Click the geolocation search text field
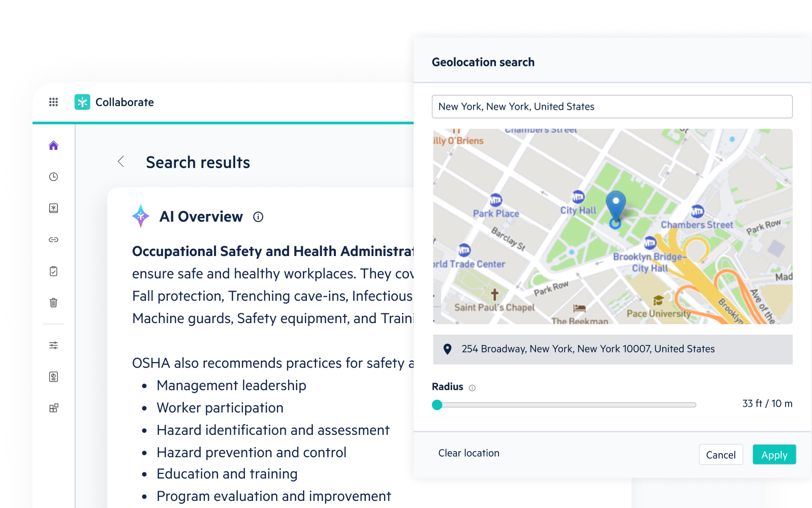This screenshot has height=508, width=812. click(612, 107)
